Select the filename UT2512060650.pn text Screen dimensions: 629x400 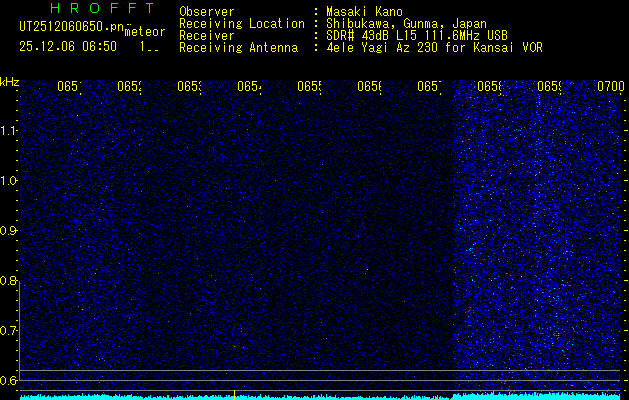point(72,27)
